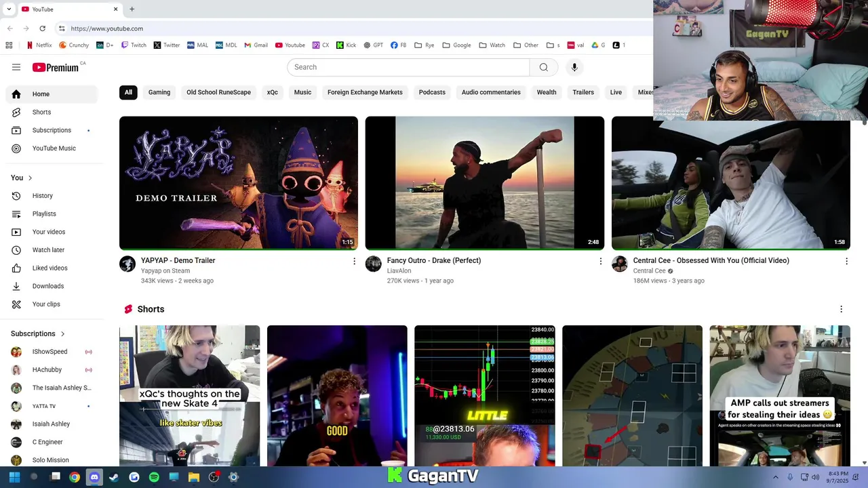Open options menu for Central Cee video
The width and height of the screenshot is (868, 488).
click(846, 261)
